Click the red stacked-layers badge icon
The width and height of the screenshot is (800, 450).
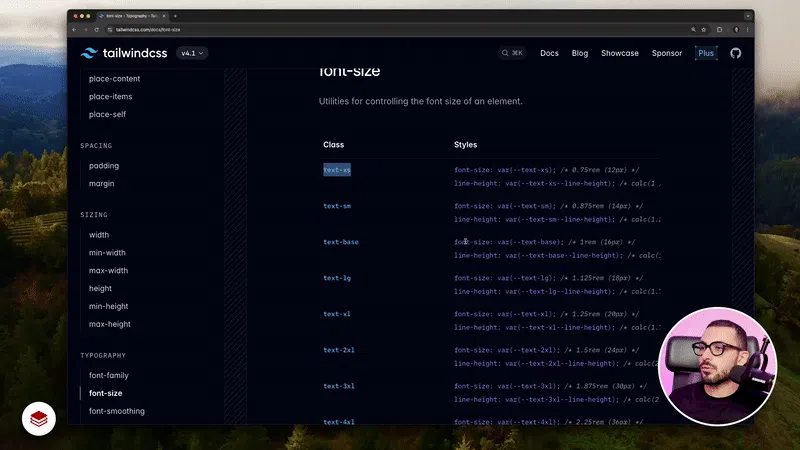pyautogui.click(x=39, y=419)
